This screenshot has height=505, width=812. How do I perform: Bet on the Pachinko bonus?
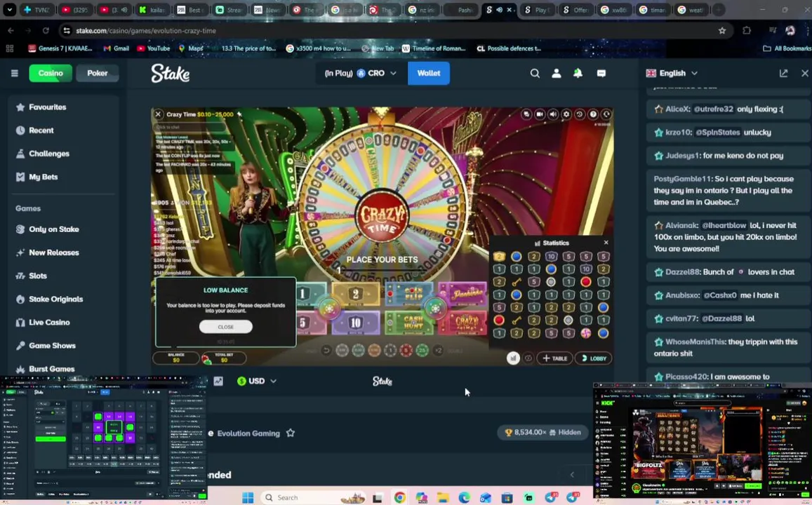[x=463, y=295]
